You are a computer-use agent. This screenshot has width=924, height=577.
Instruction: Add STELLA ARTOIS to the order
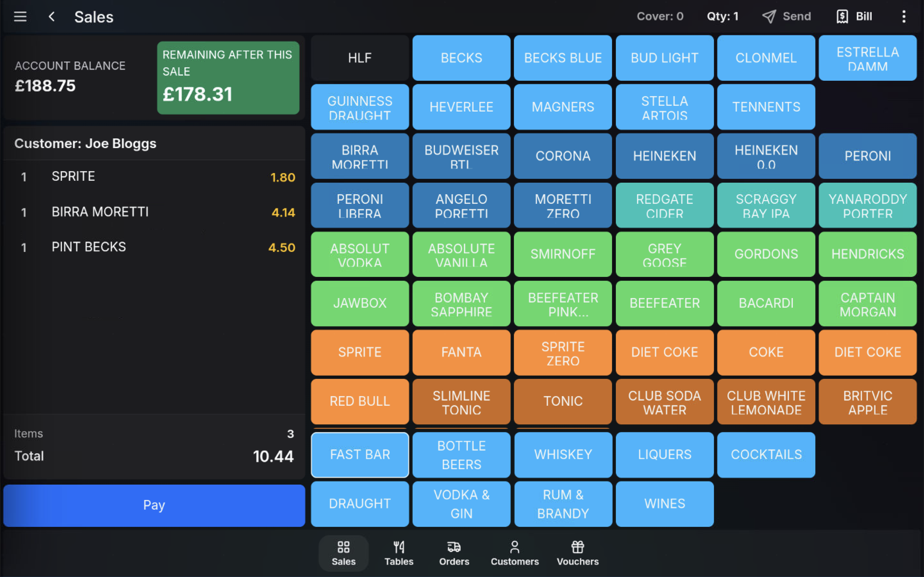pyautogui.click(x=665, y=107)
